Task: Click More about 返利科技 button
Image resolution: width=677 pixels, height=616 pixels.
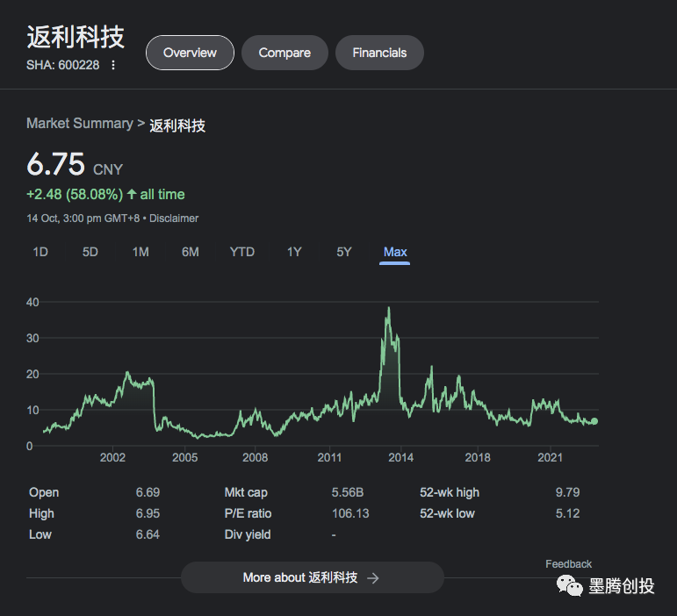Action: tap(312, 577)
